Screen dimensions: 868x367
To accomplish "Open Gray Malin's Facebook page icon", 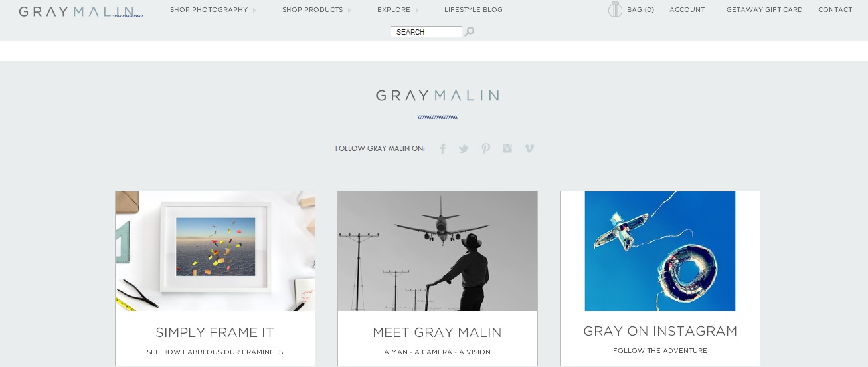I will pos(443,148).
